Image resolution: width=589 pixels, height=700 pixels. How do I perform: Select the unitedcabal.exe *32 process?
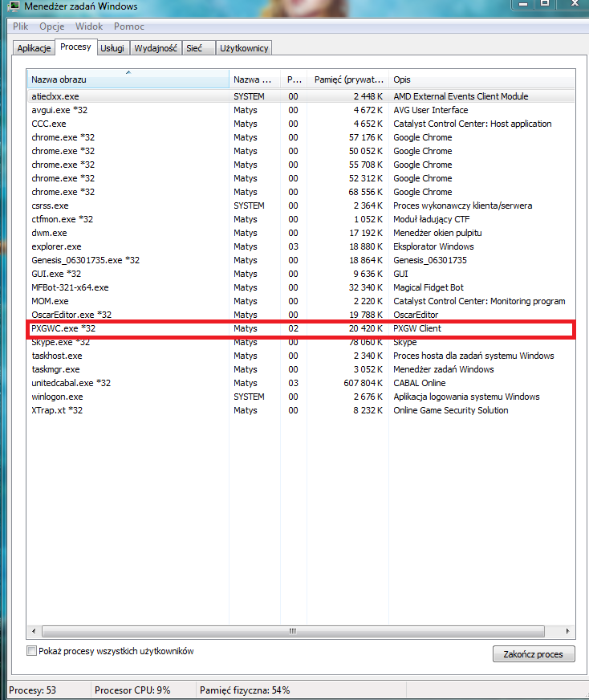(x=301, y=383)
